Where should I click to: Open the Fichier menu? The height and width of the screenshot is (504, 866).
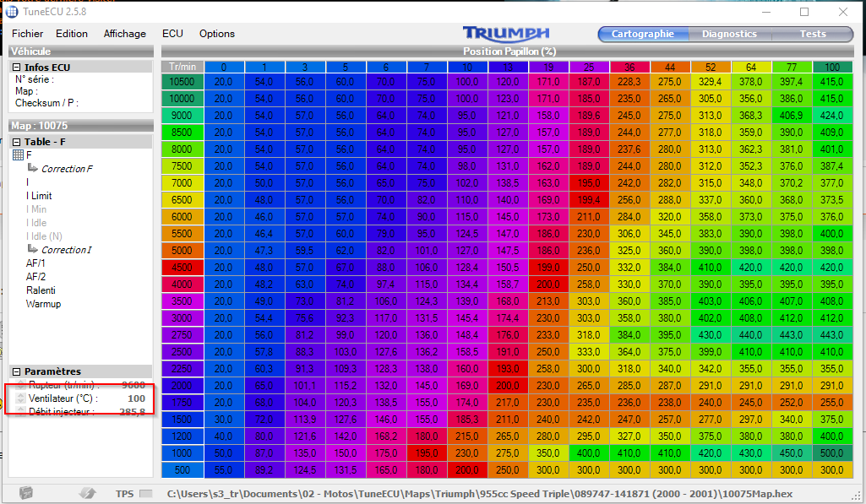[x=28, y=34]
